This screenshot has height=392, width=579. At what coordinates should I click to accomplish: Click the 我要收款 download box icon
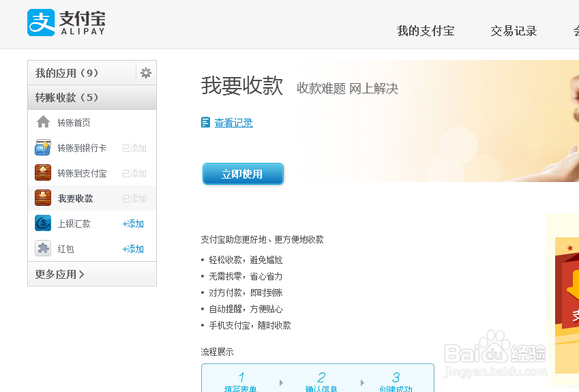(x=43, y=198)
